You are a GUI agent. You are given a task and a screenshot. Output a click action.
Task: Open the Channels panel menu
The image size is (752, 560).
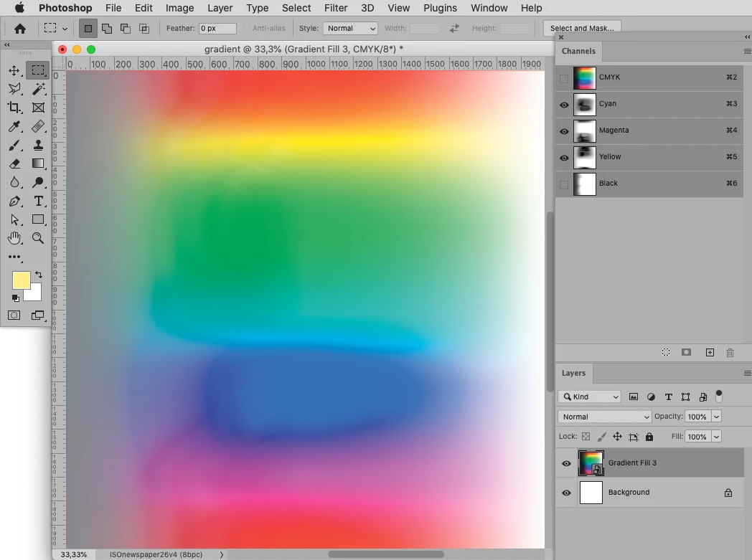(747, 51)
